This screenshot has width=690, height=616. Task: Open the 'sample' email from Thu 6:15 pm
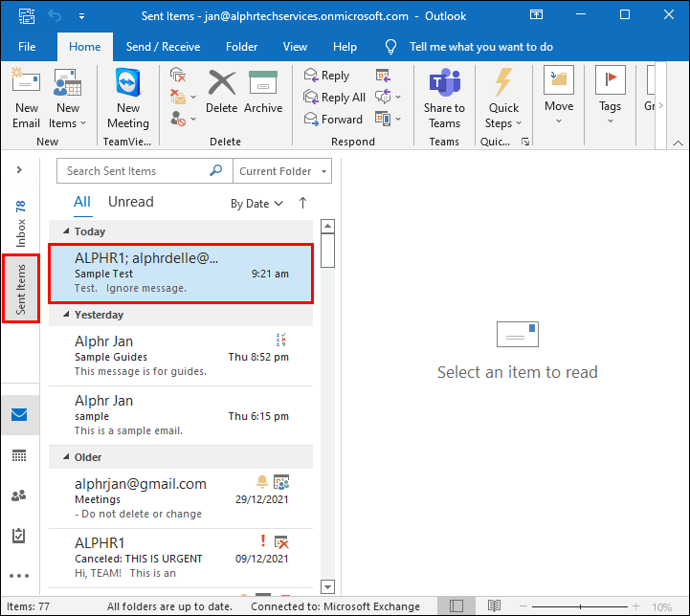pos(181,416)
